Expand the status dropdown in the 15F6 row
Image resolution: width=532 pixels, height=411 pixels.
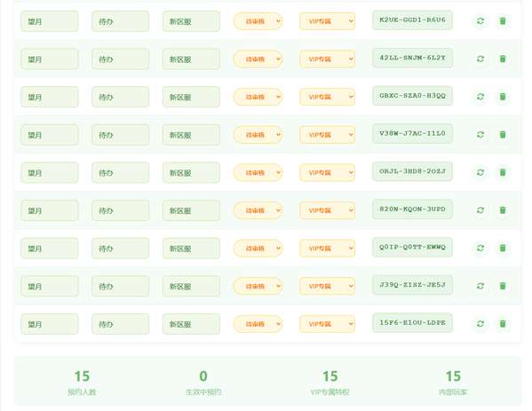258,324
